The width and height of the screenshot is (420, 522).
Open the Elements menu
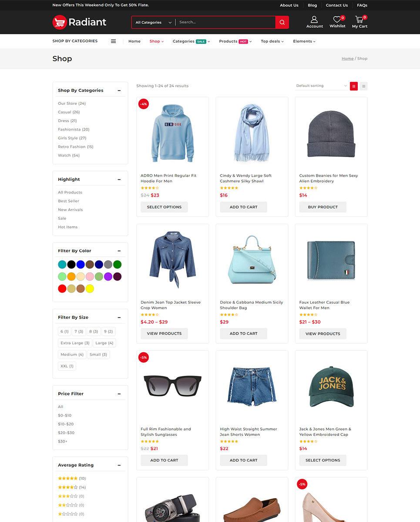304,41
